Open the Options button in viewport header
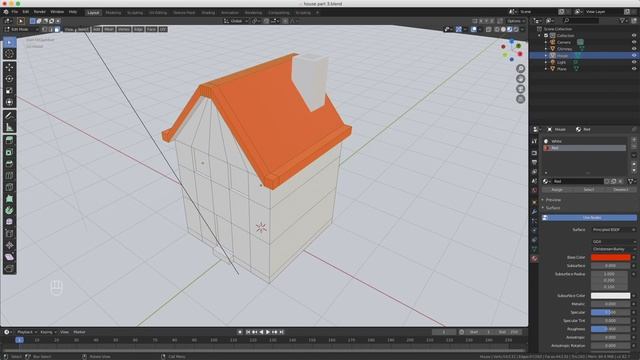 coord(516,21)
